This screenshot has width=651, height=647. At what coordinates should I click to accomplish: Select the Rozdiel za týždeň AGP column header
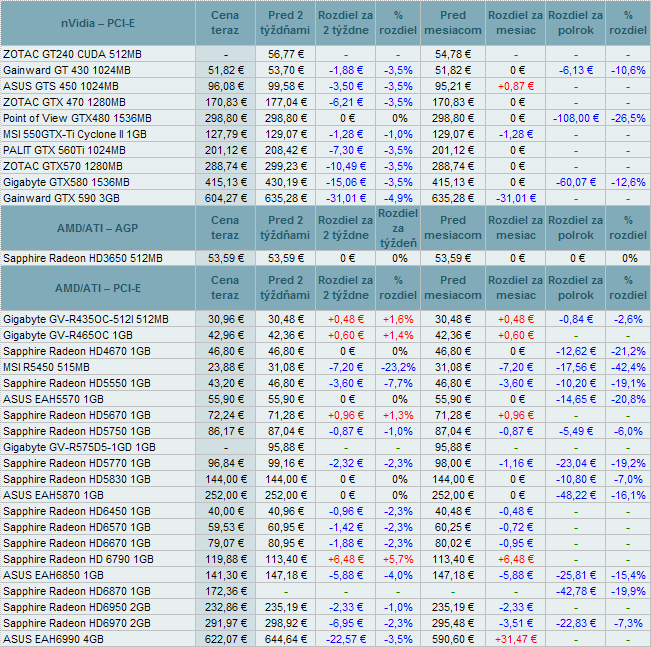pyautogui.click(x=398, y=228)
